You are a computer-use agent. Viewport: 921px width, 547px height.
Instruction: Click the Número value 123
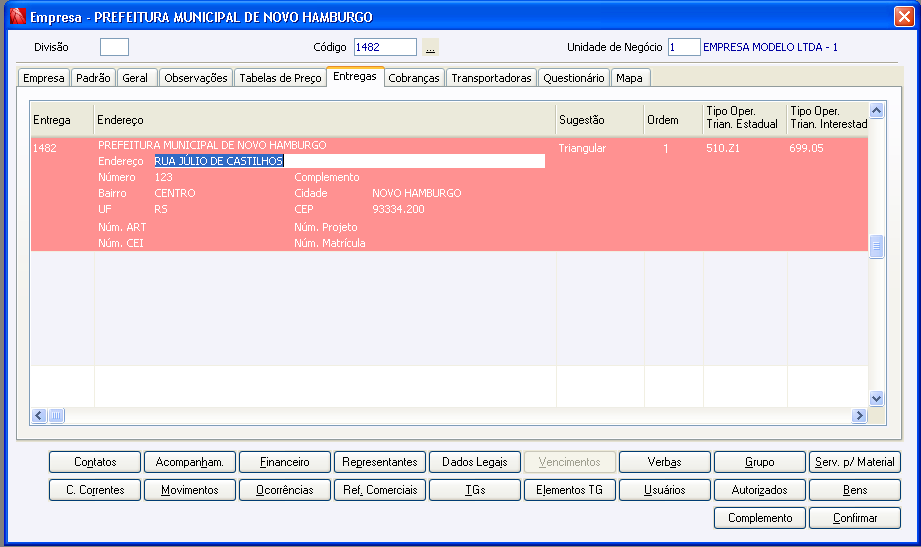pyautogui.click(x=163, y=177)
